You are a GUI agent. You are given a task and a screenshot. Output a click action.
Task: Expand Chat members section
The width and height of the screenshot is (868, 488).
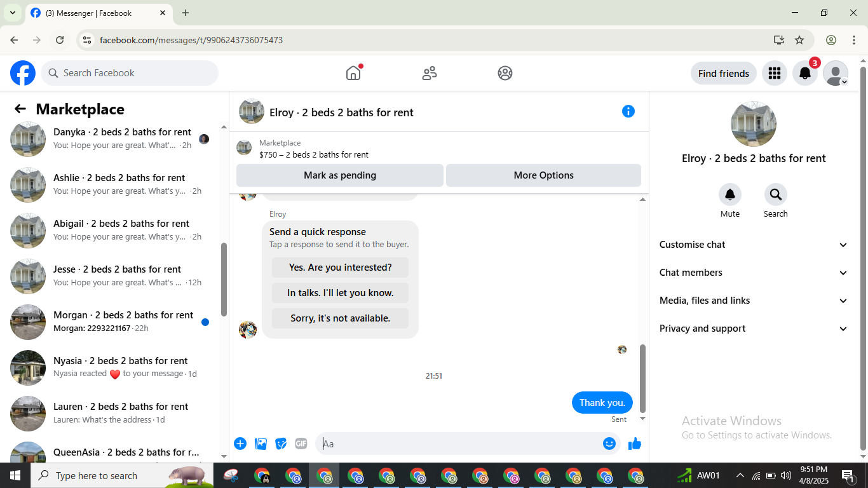pos(754,273)
